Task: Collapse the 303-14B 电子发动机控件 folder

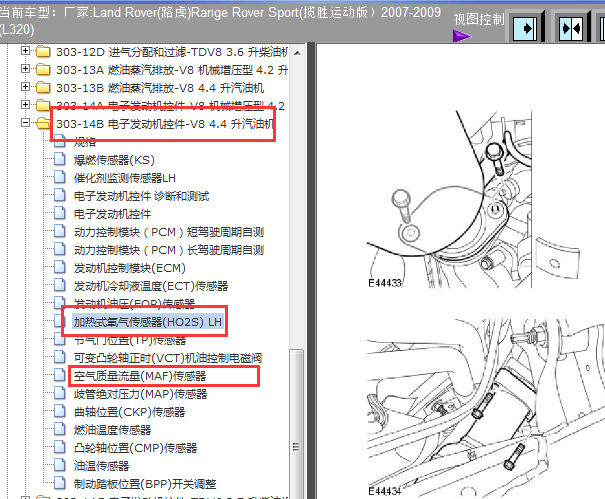Action: click(x=25, y=123)
